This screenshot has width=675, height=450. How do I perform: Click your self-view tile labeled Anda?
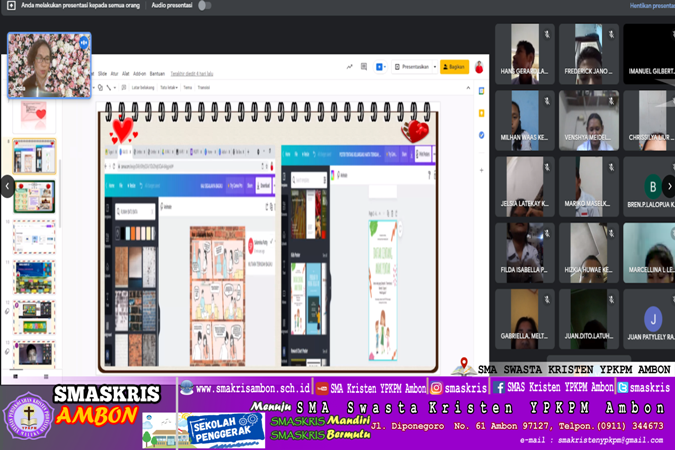click(x=49, y=65)
